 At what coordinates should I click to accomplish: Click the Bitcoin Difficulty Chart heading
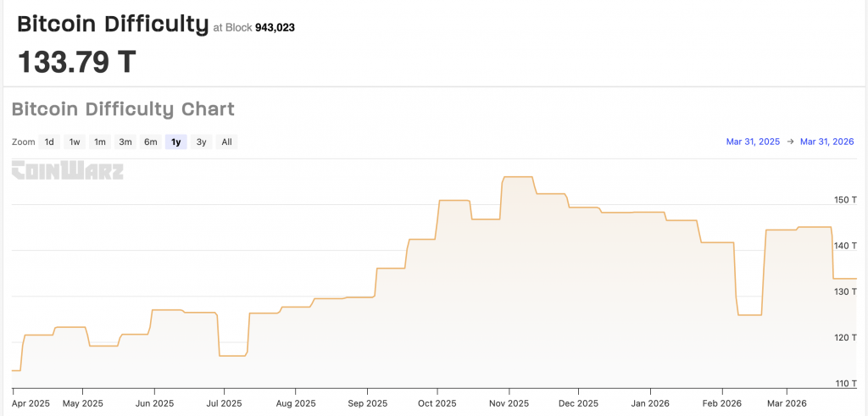click(x=123, y=109)
